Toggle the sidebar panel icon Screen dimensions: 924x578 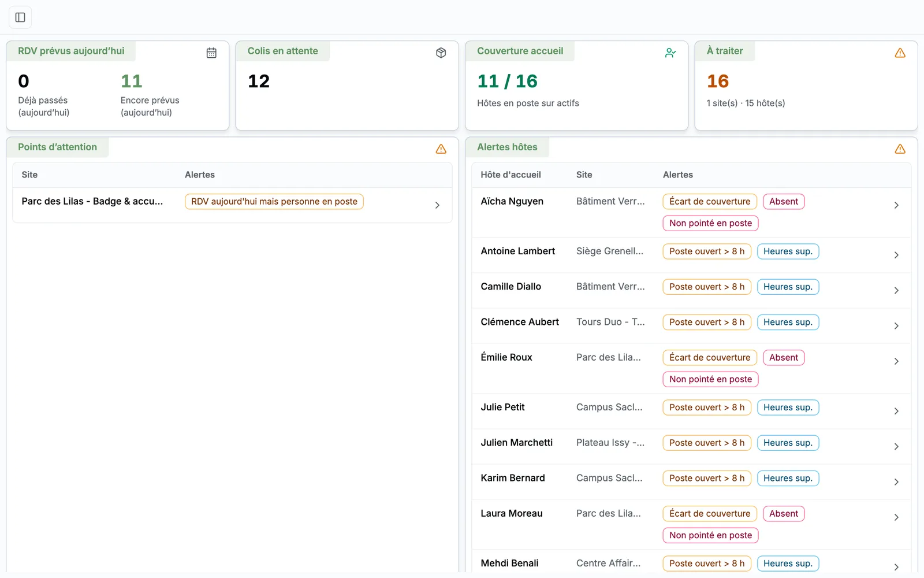click(20, 17)
